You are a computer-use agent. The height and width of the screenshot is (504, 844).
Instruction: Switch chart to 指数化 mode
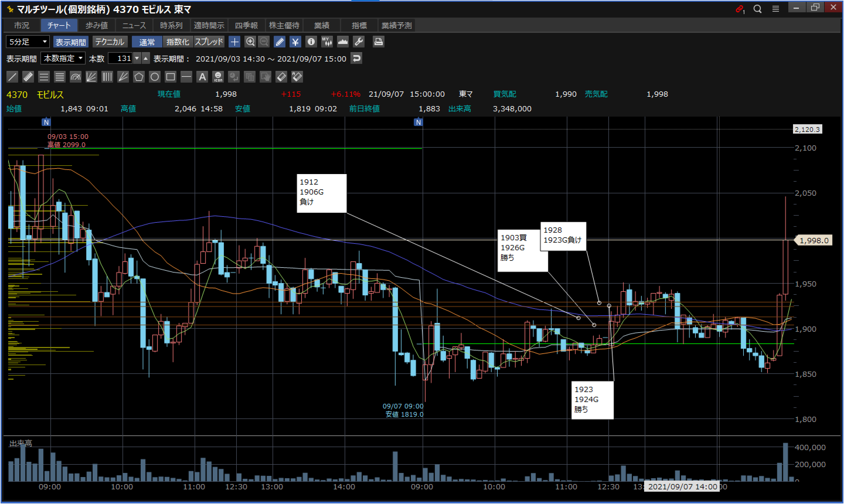[x=177, y=42]
